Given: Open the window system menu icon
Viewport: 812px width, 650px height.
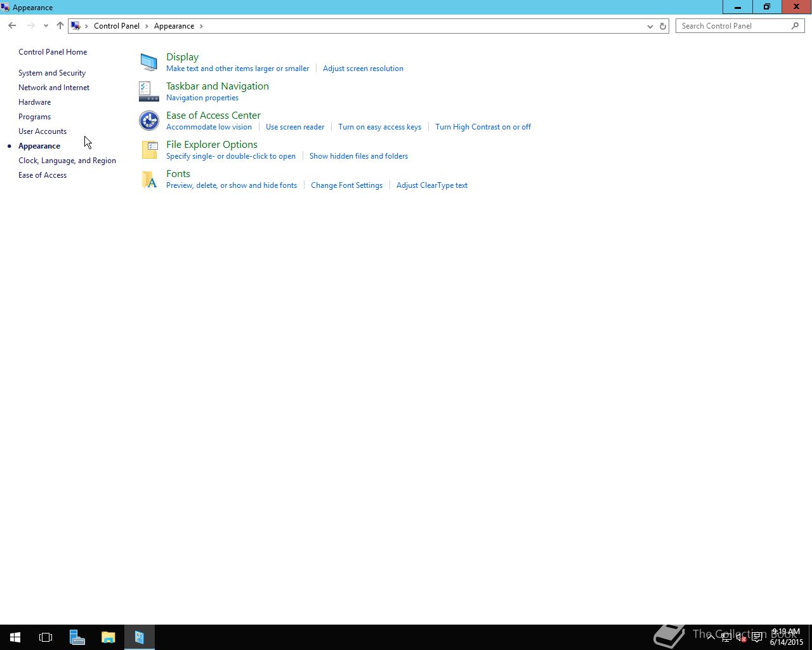Looking at the screenshot, I should [5, 7].
